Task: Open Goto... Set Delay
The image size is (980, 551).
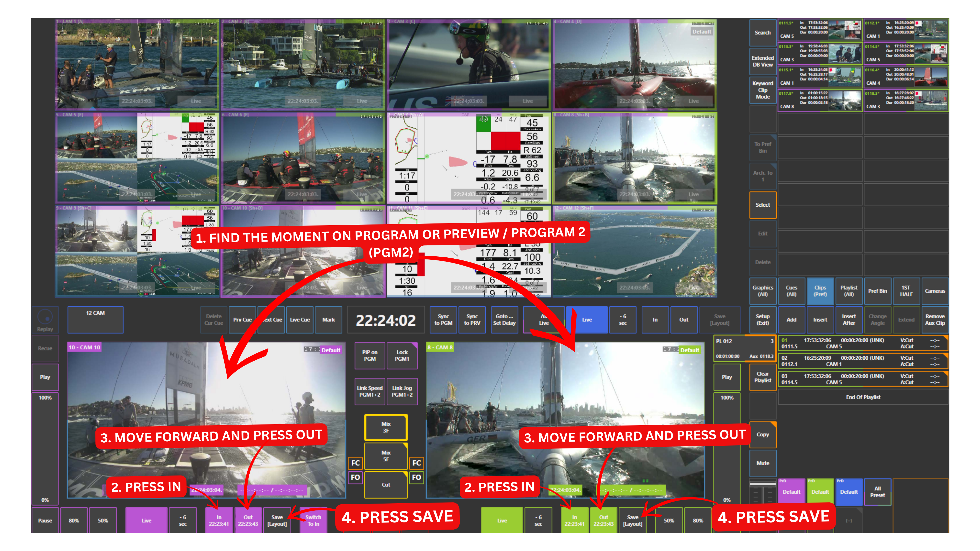Action: [504, 319]
